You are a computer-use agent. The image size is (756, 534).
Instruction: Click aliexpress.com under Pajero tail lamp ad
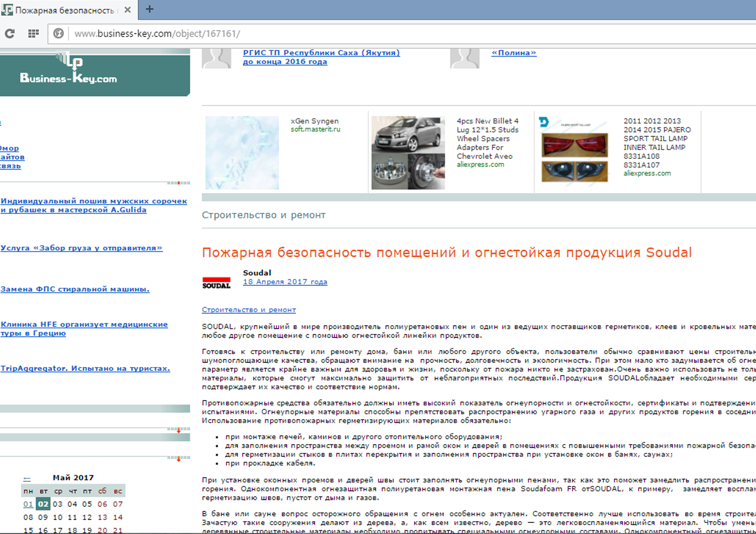647,173
